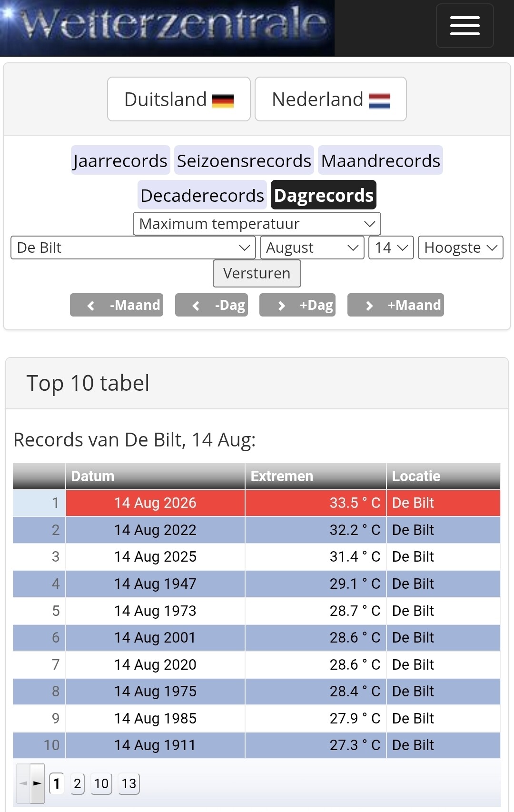Image resolution: width=514 pixels, height=812 pixels.
Task: Click the Wetterzentrale logo banner
Action: tap(167, 28)
